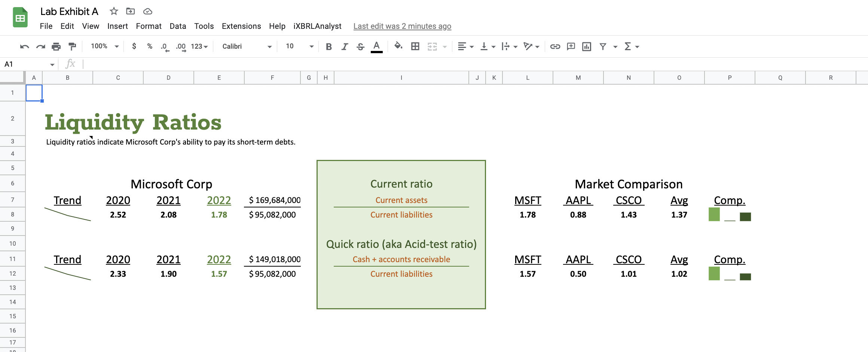Image resolution: width=868 pixels, height=352 pixels.
Task: Redo the last undone action
Action: (40, 46)
